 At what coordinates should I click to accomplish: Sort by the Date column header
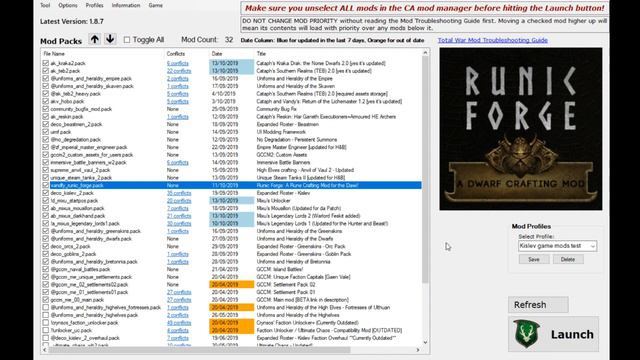[x=231, y=54]
